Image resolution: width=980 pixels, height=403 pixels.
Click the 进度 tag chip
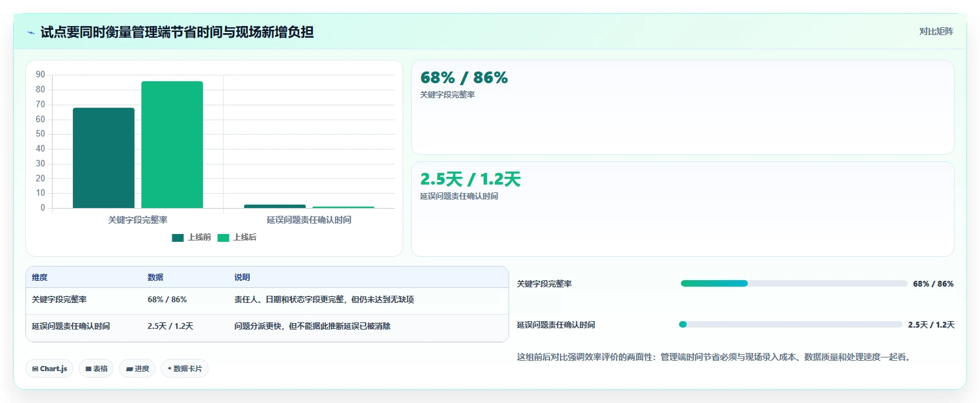tap(137, 369)
